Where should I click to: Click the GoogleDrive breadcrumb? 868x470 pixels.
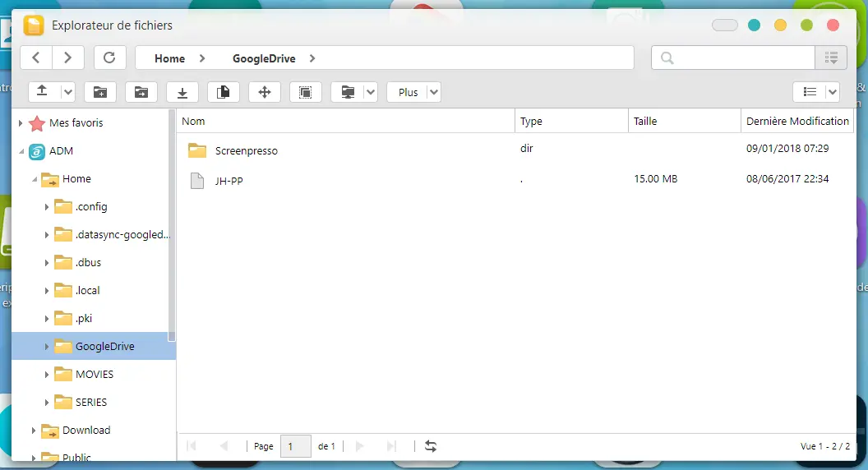264,58
